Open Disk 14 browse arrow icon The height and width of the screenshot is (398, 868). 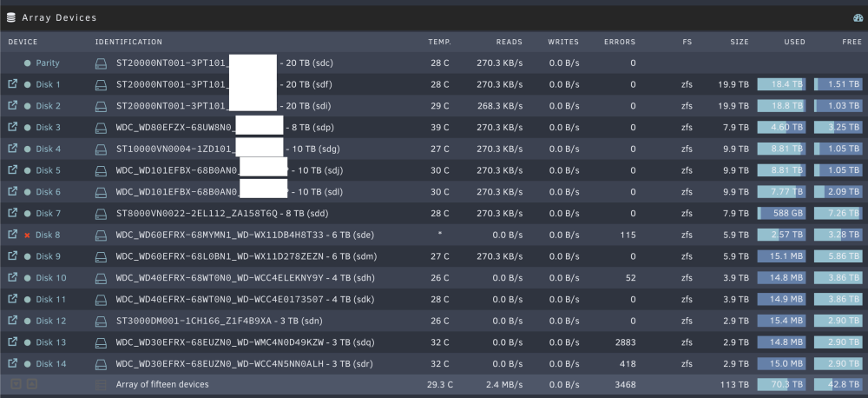pos(12,363)
